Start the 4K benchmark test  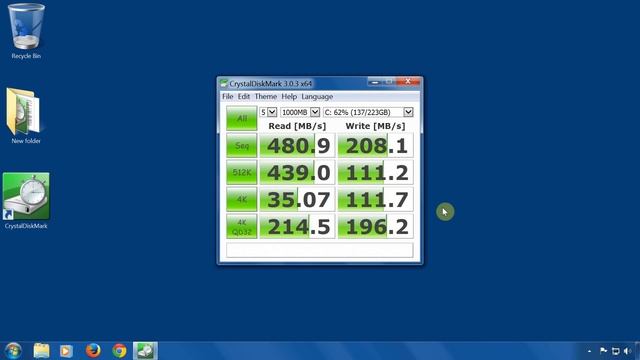click(x=242, y=199)
